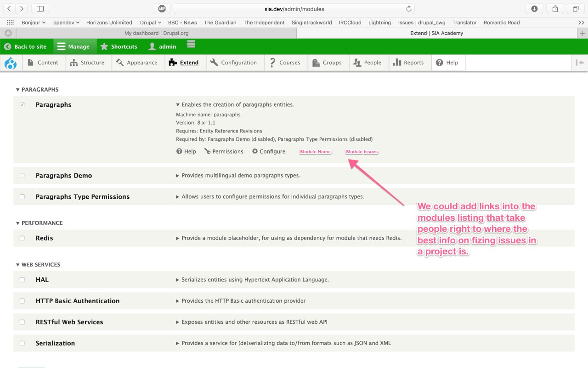Open the Drupal bookmarks folder dropdown
The image size is (588, 368).
(x=151, y=22)
